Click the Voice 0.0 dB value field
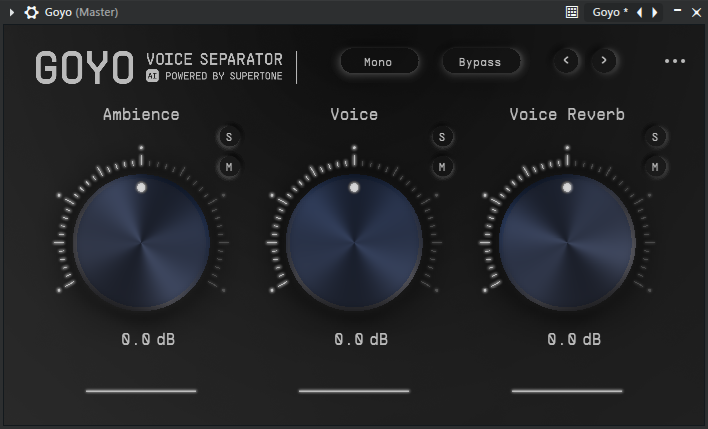 [354, 340]
